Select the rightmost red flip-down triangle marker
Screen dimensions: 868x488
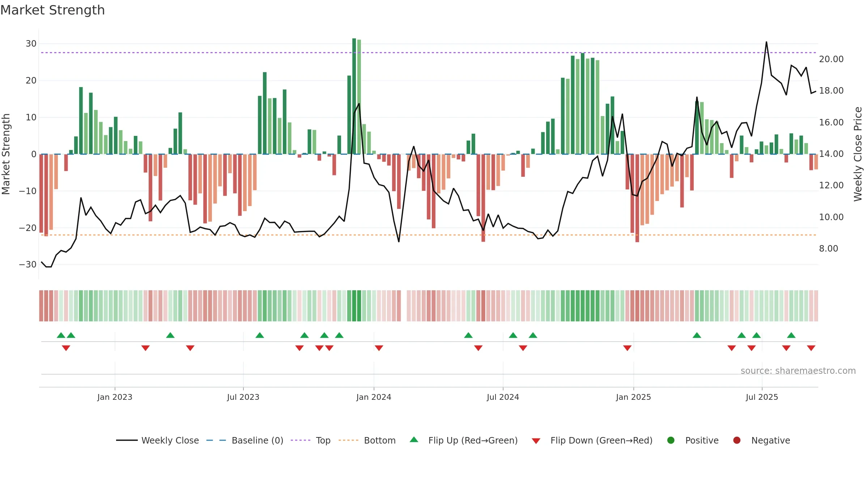(811, 348)
